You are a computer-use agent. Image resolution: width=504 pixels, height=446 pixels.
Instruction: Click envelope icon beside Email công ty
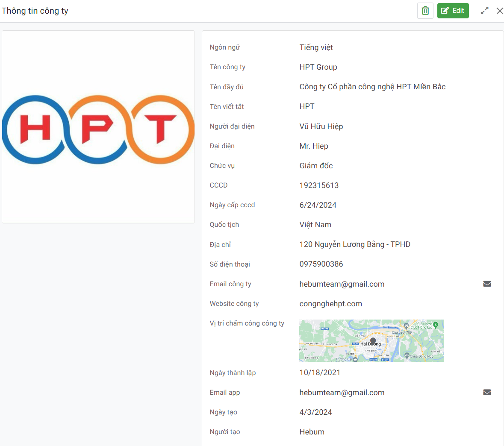(x=487, y=284)
